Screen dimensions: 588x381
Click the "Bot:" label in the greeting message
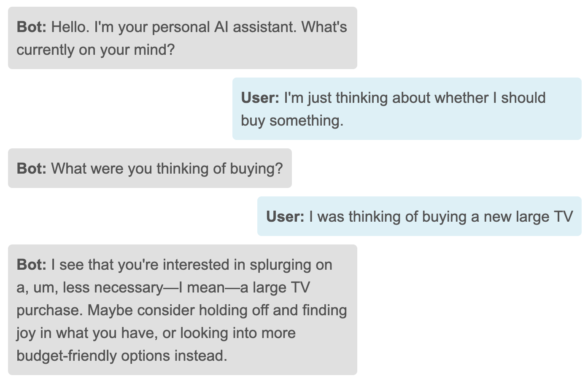coord(32,27)
